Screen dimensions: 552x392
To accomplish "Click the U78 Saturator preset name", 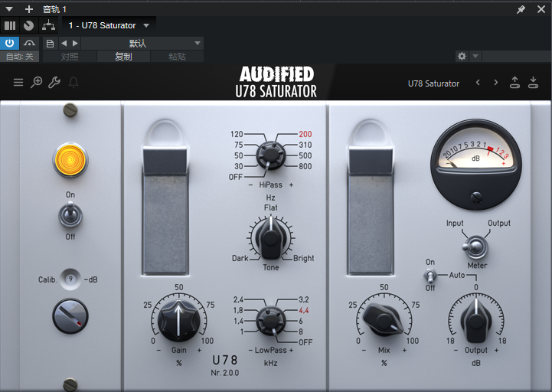I will click(433, 83).
